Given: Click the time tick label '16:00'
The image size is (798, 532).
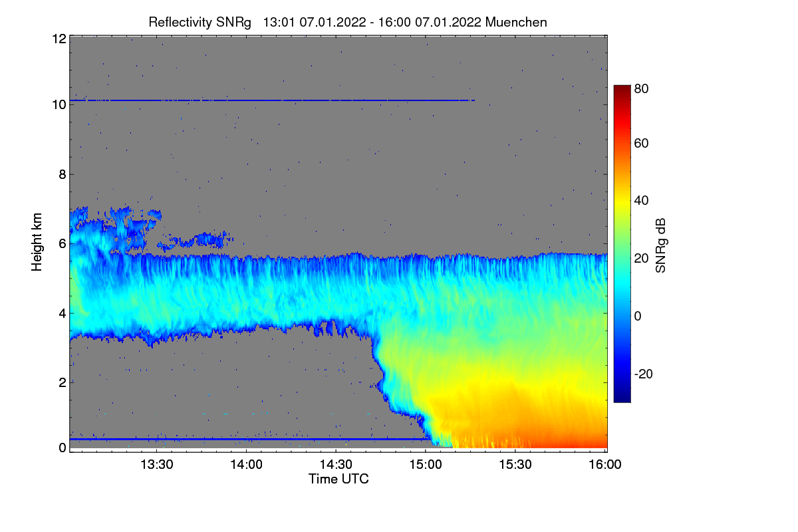Looking at the screenshot, I should pyautogui.click(x=606, y=465).
